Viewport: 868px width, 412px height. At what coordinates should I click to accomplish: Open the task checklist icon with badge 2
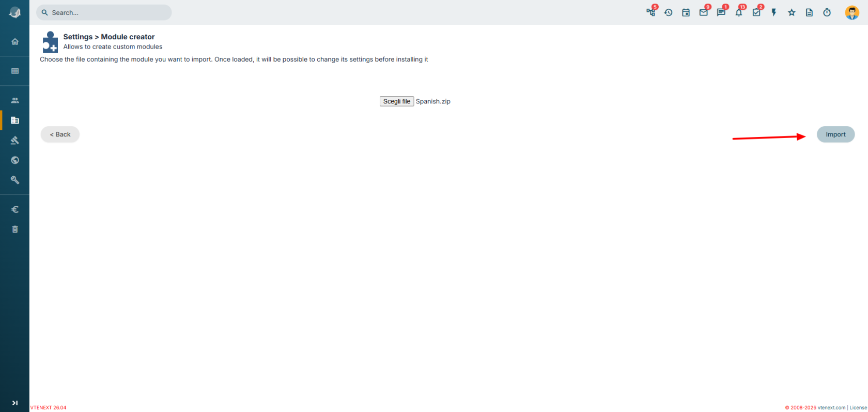click(x=756, y=12)
